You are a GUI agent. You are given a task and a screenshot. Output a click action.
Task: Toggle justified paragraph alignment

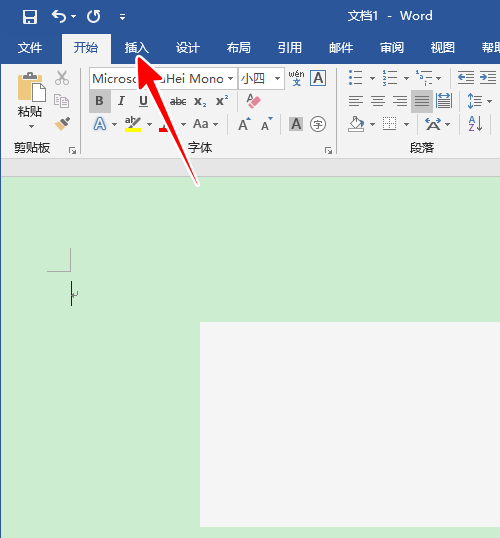point(422,101)
